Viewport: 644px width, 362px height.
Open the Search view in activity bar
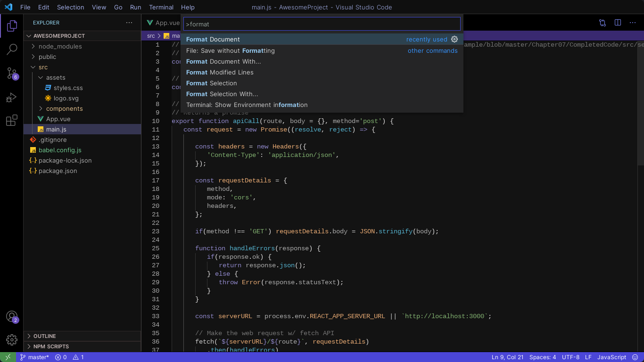[x=12, y=49]
